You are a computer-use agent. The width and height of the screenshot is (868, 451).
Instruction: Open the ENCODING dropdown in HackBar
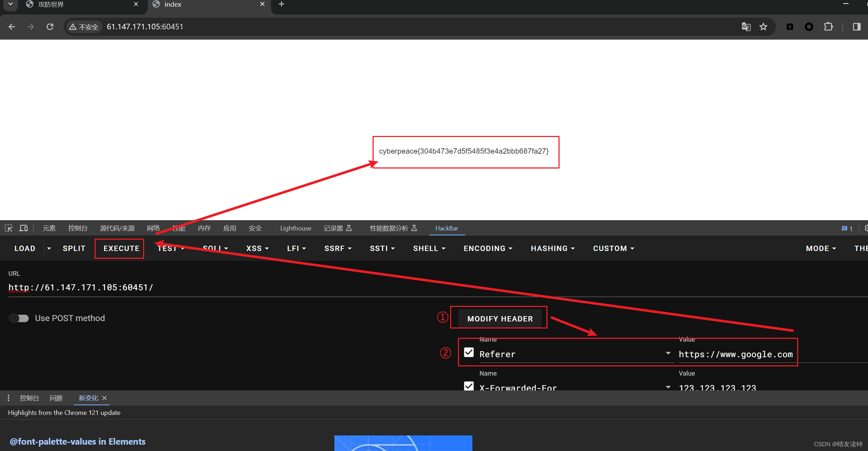click(488, 248)
